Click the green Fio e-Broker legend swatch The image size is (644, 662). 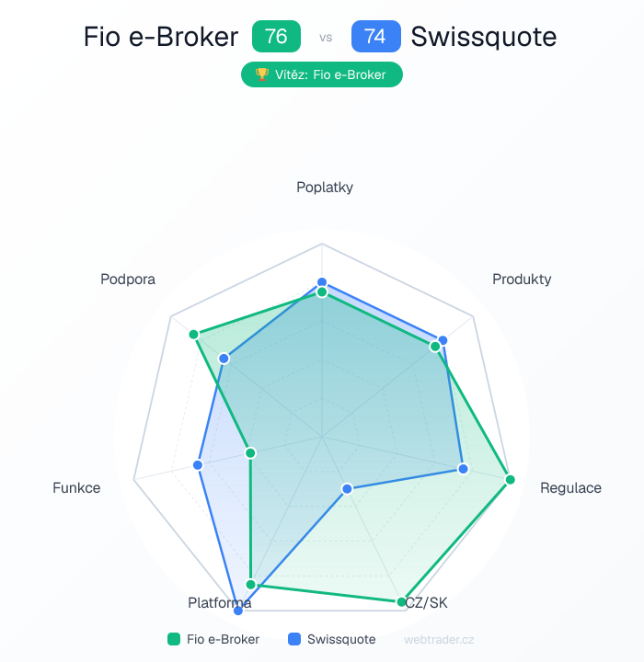pos(174,639)
